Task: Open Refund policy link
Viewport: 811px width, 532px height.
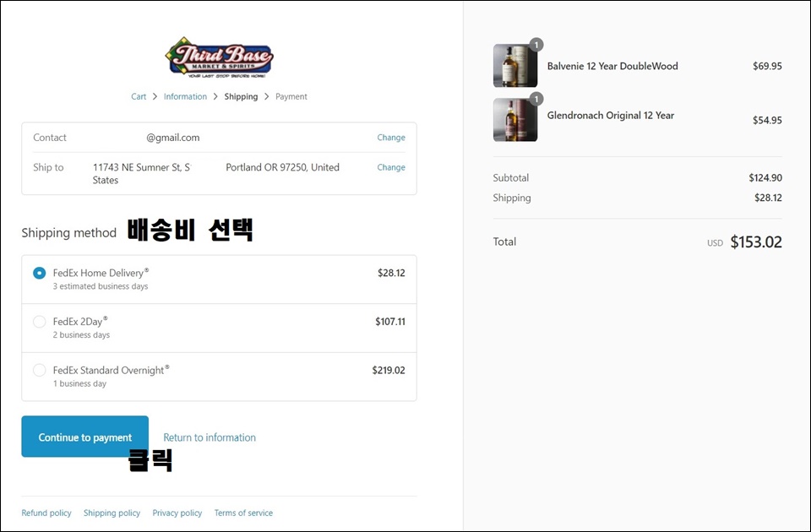Action: pyautogui.click(x=46, y=513)
